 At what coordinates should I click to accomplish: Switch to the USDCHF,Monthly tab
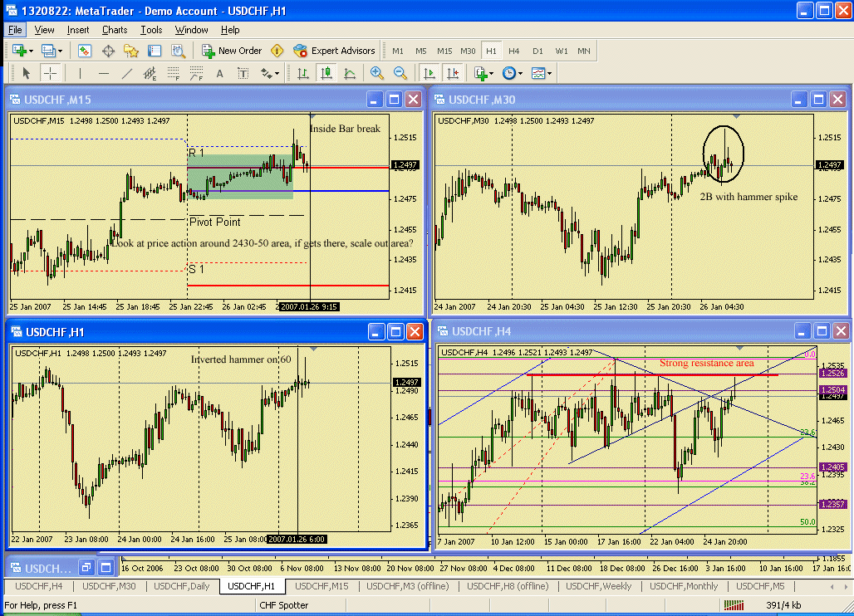(684, 586)
